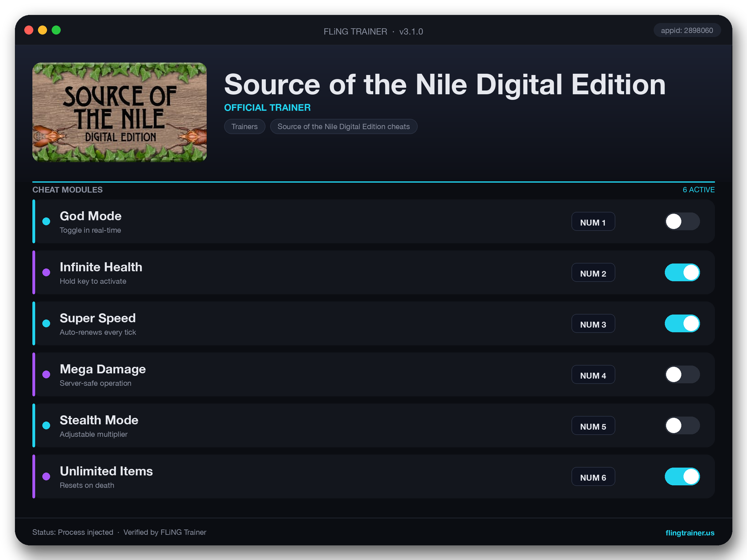The image size is (747, 560).
Task: Click the purple dot beside Unlimited Items
Action: (46, 476)
